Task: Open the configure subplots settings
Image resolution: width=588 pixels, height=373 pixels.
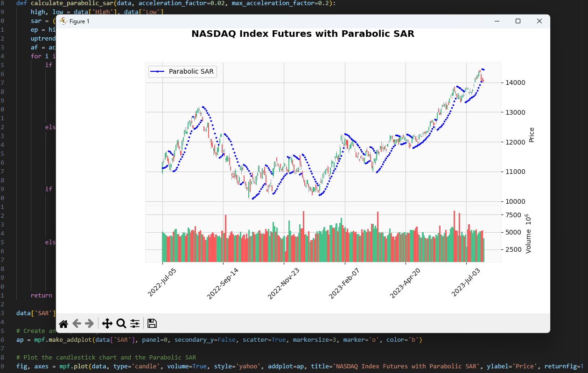Action: 134,323
